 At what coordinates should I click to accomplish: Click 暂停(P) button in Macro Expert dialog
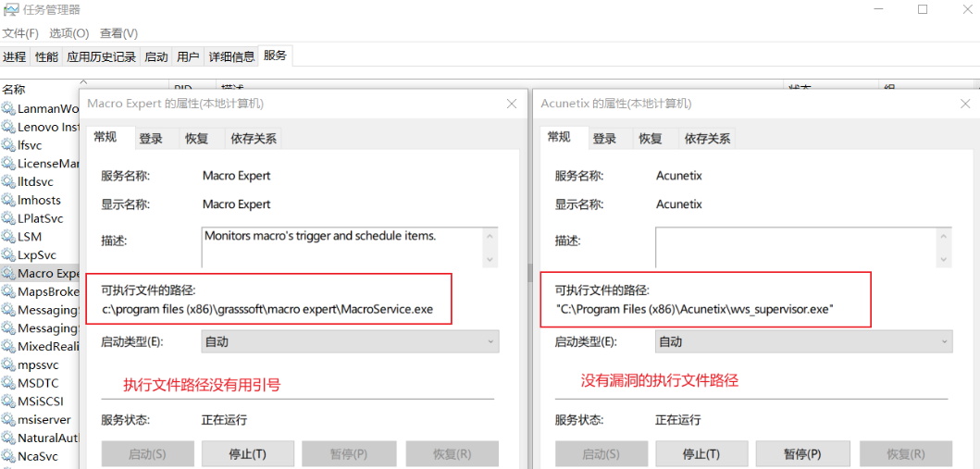[350, 453]
